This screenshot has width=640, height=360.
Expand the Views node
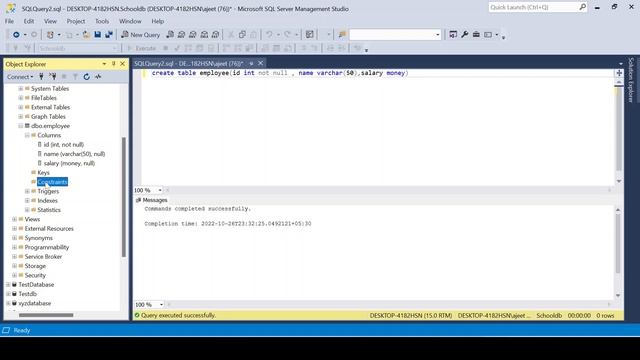[15, 219]
